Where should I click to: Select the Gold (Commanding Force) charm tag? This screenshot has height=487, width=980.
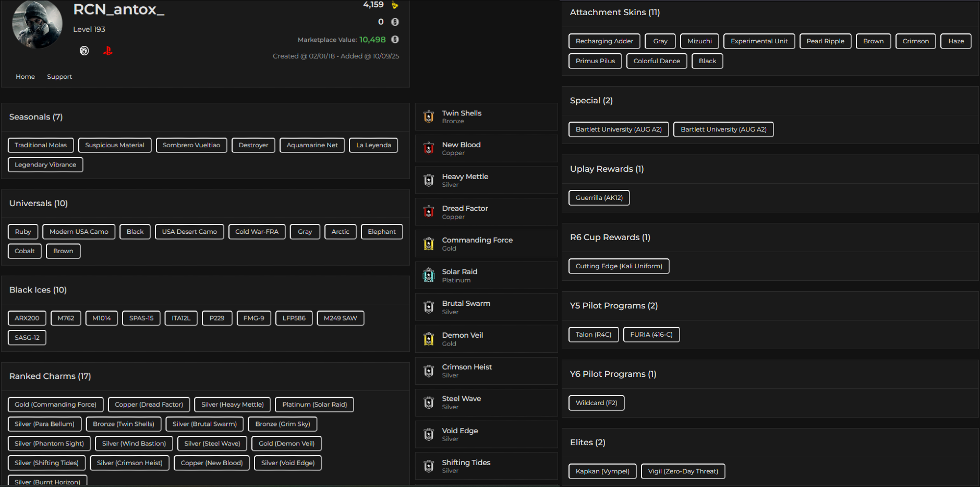tap(56, 405)
